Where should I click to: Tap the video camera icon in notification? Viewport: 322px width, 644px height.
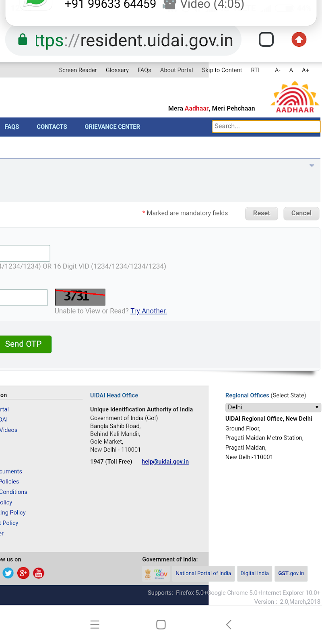[170, 4]
